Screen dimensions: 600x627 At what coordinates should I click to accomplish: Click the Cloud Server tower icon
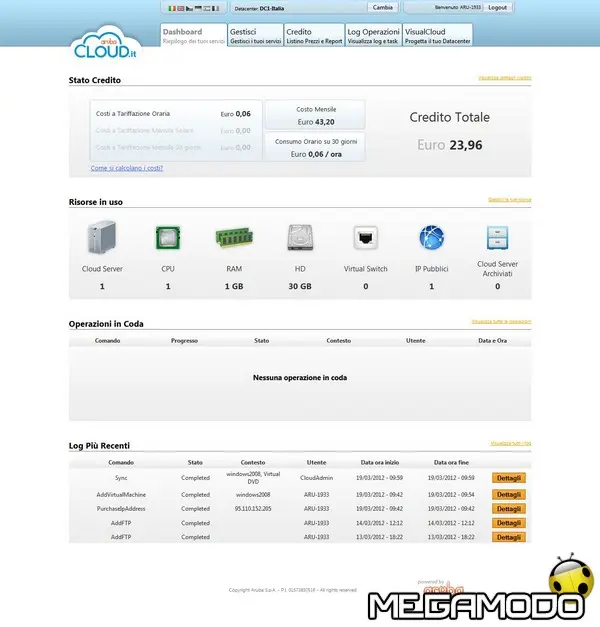pos(102,239)
